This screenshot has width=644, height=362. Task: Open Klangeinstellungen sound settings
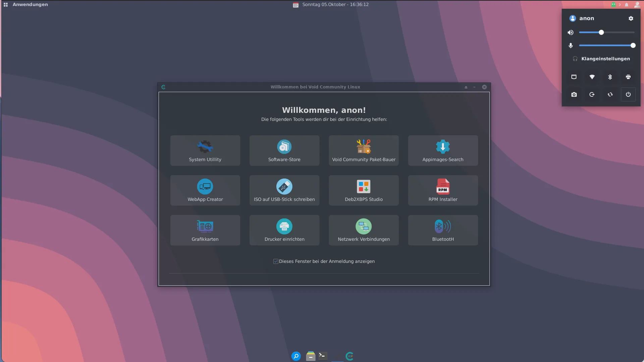coord(605,59)
